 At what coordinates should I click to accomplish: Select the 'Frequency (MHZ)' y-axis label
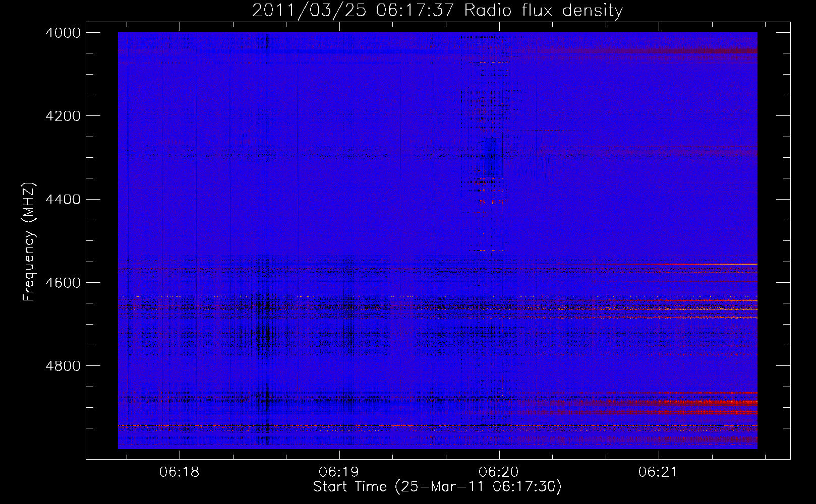pyautogui.click(x=29, y=242)
